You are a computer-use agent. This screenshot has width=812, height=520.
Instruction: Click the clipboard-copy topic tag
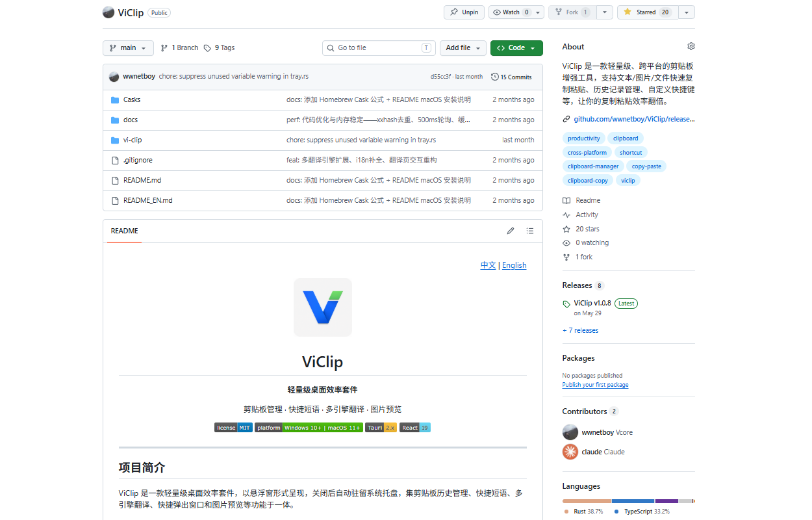pos(588,181)
